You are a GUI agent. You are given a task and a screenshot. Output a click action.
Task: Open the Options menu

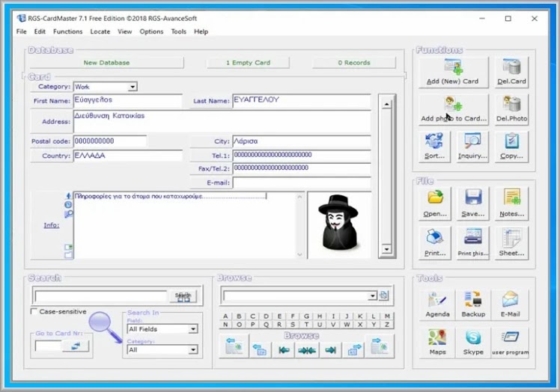[151, 31]
